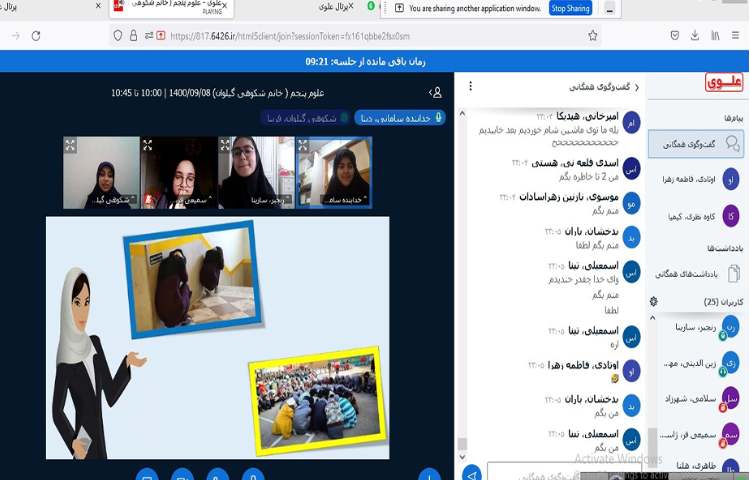Click the microphone circular button at bottom

pyautogui.click(x=253, y=475)
